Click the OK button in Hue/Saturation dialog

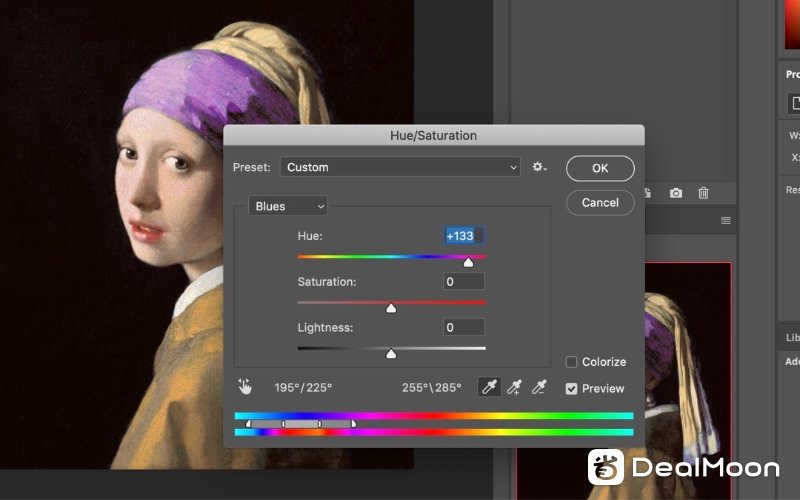pyautogui.click(x=600, y=168)
